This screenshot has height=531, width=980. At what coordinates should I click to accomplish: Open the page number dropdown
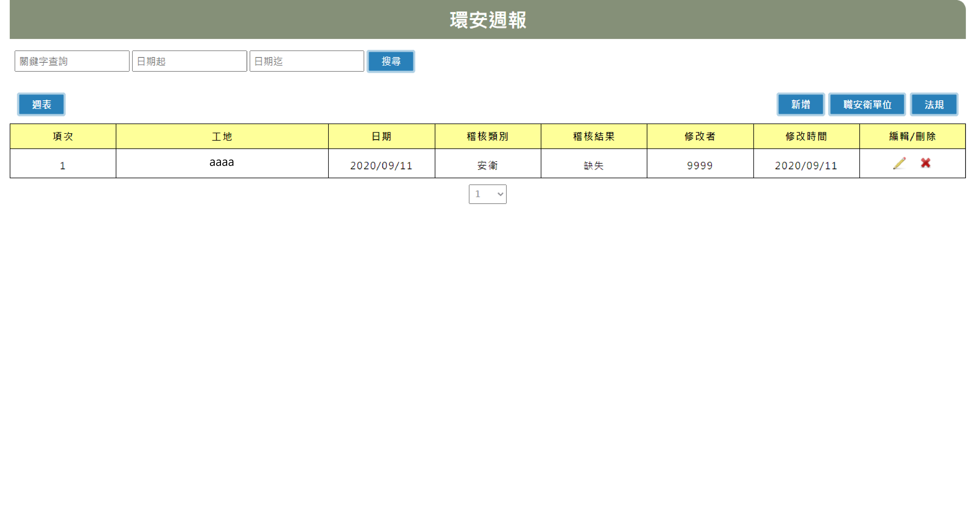pos(487,194)
